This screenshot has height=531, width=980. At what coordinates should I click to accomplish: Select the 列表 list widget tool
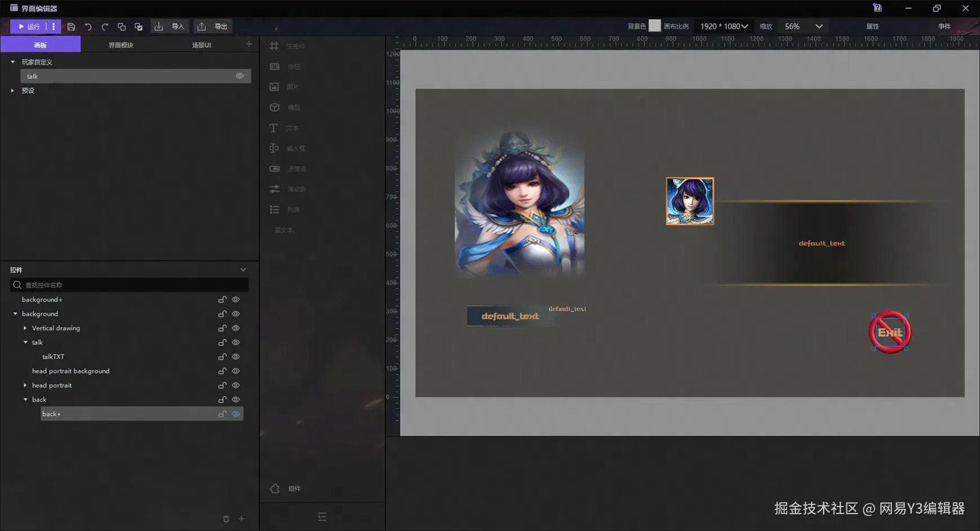point(285,210)
